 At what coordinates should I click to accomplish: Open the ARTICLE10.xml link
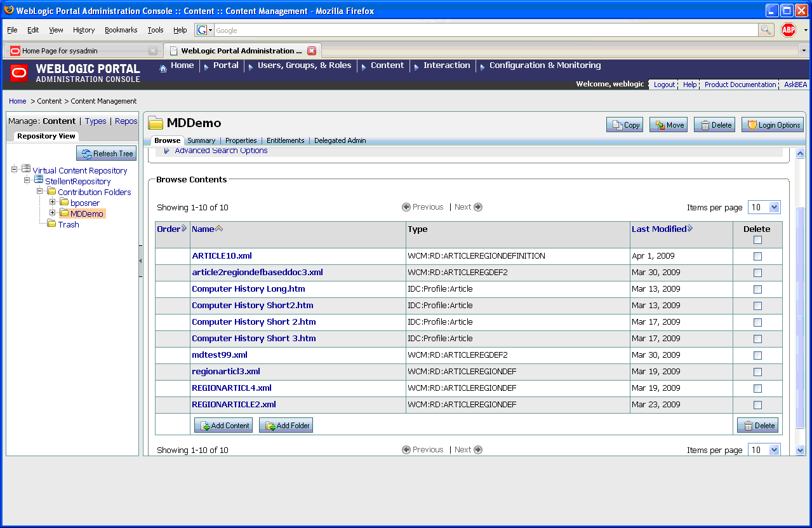[x=222, y=256]
